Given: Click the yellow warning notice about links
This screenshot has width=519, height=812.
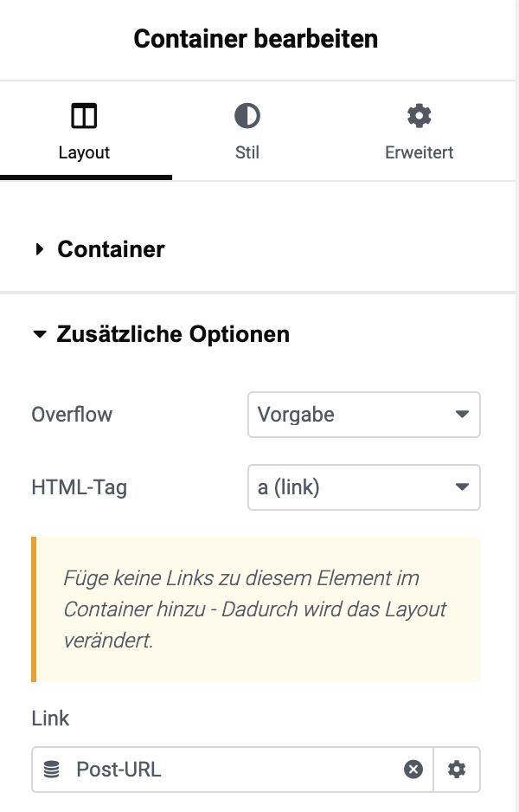Looking at the screenshot, I should click(256, 609).
